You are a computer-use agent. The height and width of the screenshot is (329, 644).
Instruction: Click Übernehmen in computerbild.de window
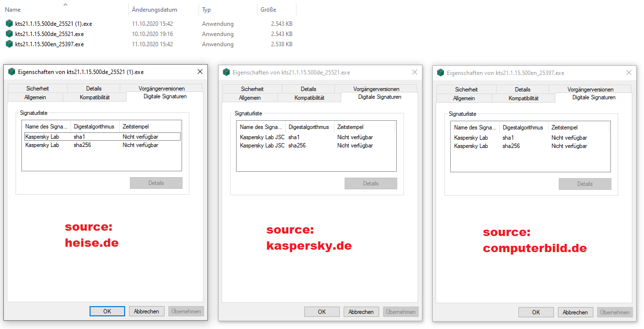615,312
